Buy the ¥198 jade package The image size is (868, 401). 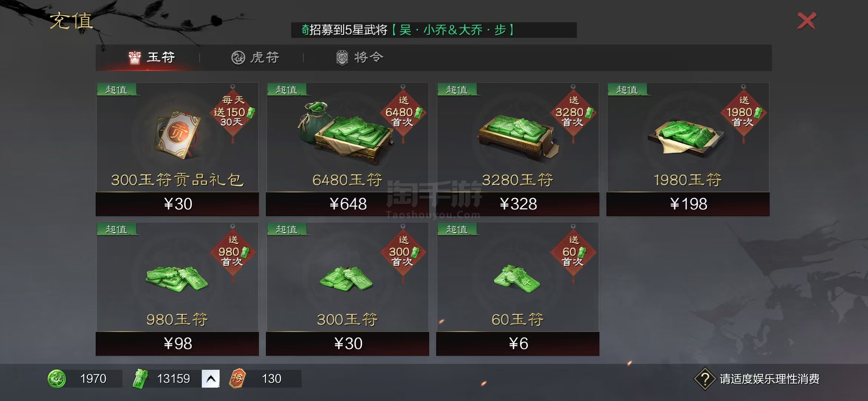pos(688,204)
